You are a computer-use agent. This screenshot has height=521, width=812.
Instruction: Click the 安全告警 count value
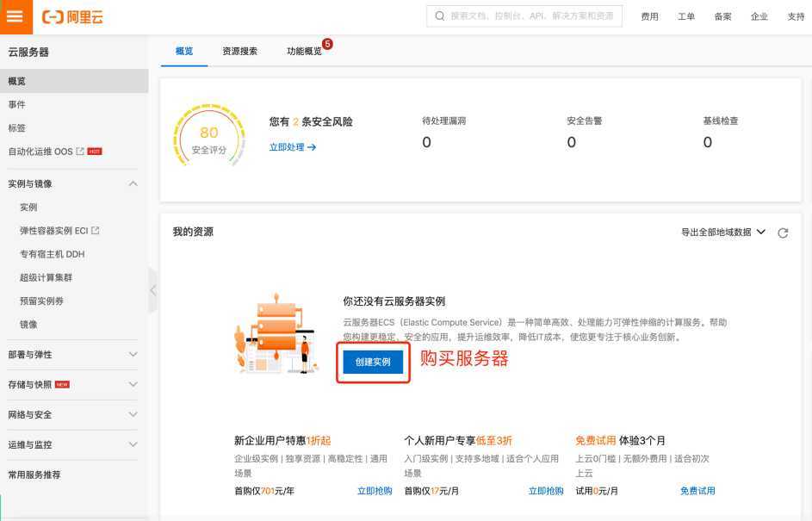click(571, 142)
